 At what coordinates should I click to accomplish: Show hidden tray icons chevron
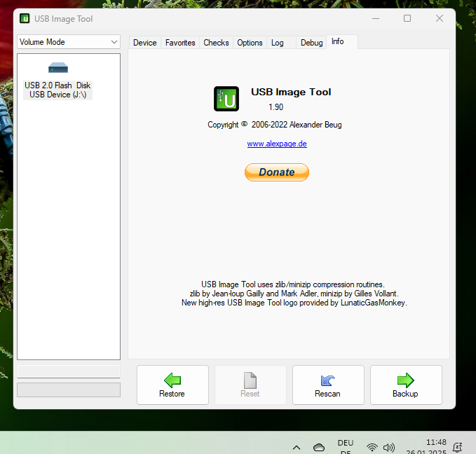click(297, 447)
